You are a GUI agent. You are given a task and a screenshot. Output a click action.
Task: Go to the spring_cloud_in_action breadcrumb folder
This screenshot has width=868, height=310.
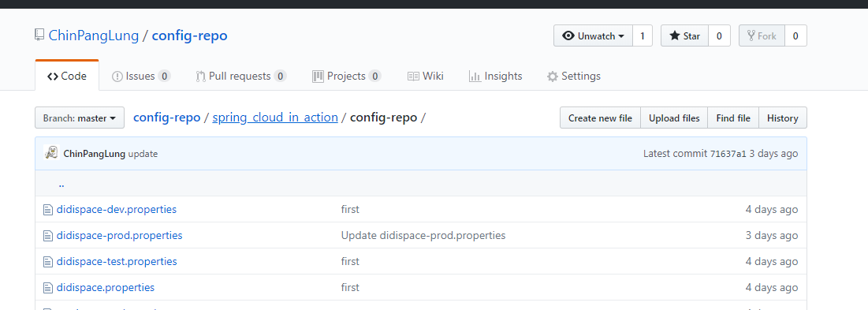click(275, 118)
